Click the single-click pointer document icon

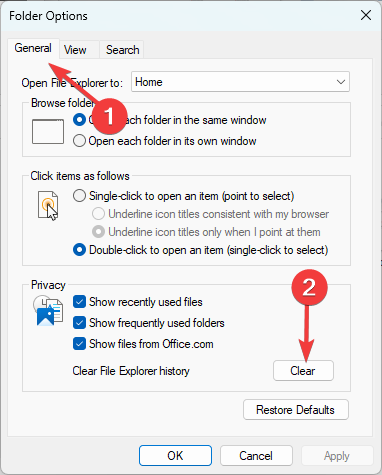point(48,205)
